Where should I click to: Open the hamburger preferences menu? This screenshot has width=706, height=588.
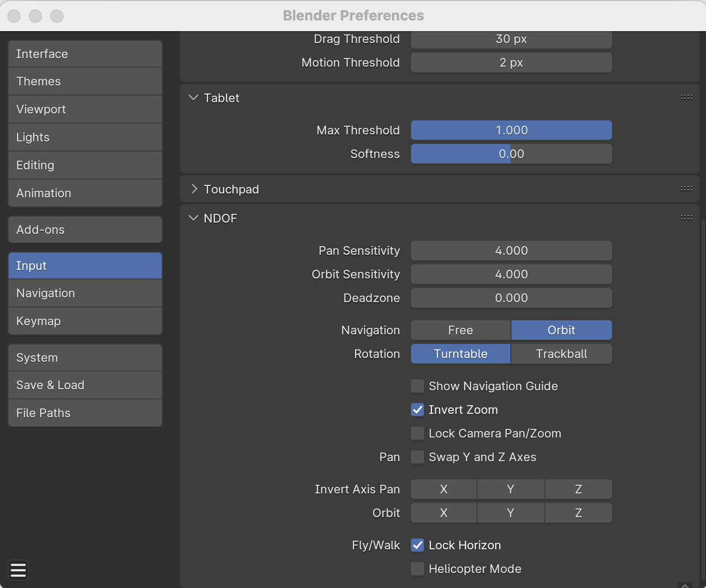18,570
